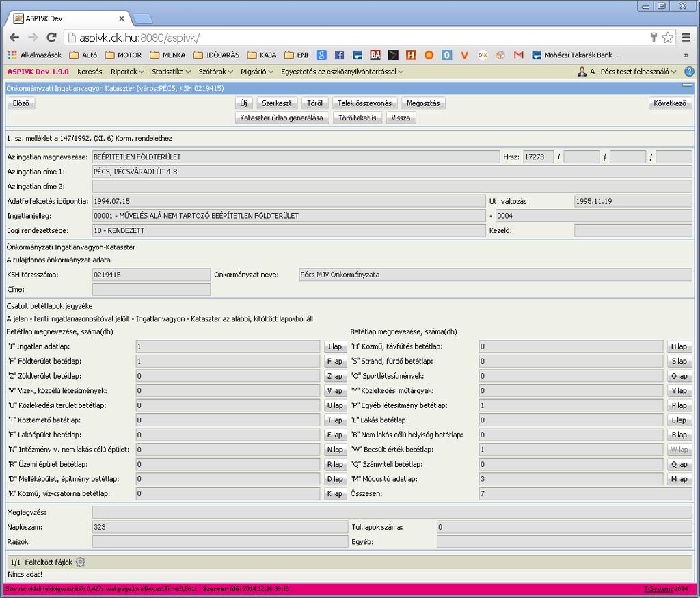Image resolution: width=700 pixels, height=598 pixels.
Task: Open the Facebook bookmark icon
Action: click(339, 55)
